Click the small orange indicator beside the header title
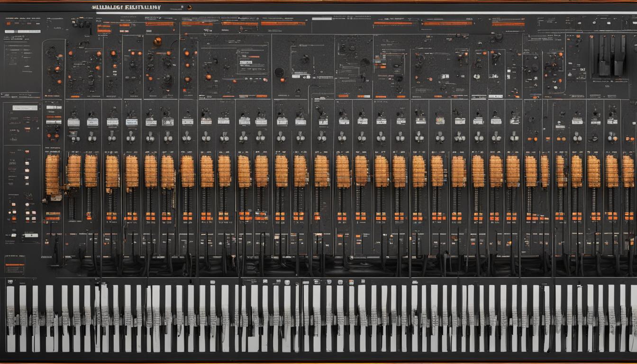The image size is (637, 364). [x=189, y=8]
